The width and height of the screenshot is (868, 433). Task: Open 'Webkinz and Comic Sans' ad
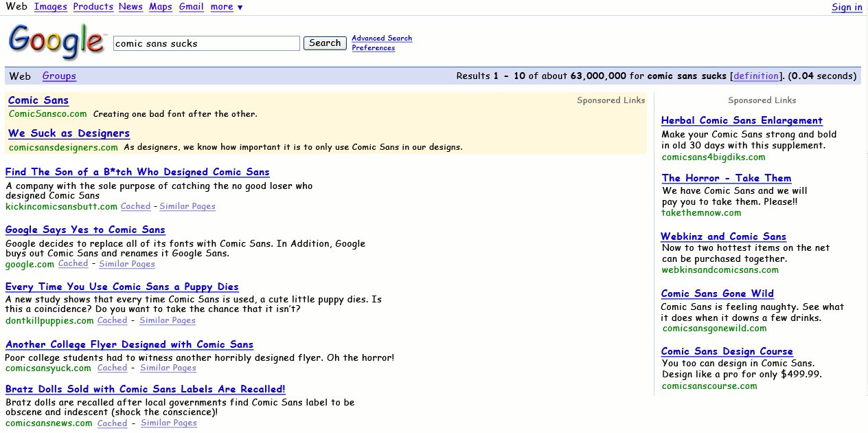pos(723,236)
